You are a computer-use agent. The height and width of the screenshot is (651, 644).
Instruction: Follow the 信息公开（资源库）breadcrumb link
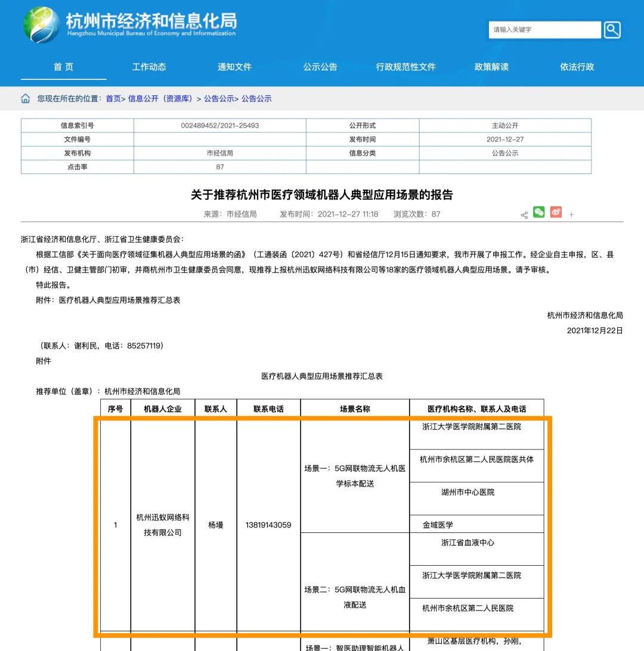160,99
